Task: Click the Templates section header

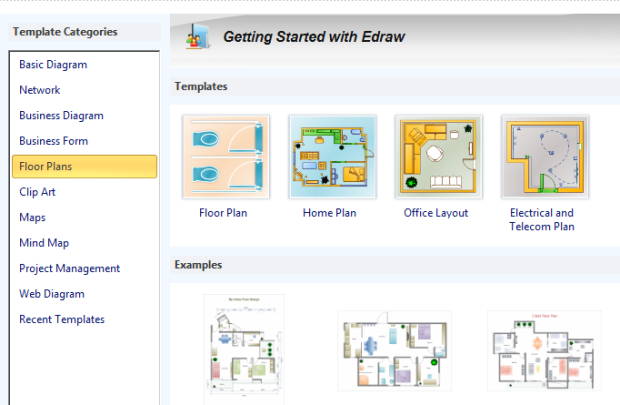Action: pyautogui.click(x=201, y=86)
